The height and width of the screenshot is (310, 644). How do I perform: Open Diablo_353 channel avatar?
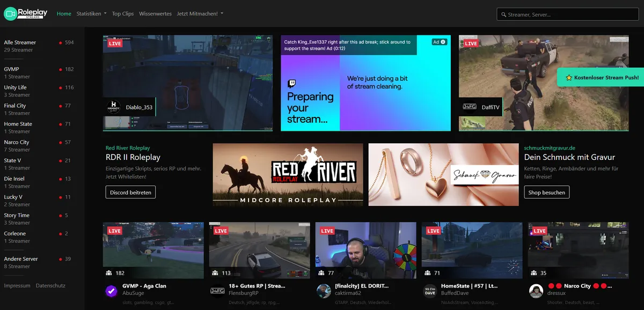[114, 107]
